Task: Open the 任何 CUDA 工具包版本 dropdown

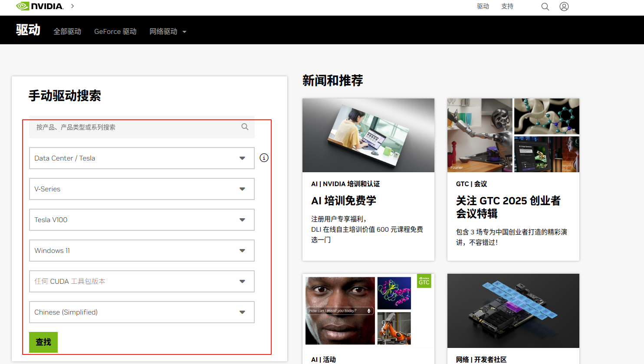Action: click(x=142, y=282)
